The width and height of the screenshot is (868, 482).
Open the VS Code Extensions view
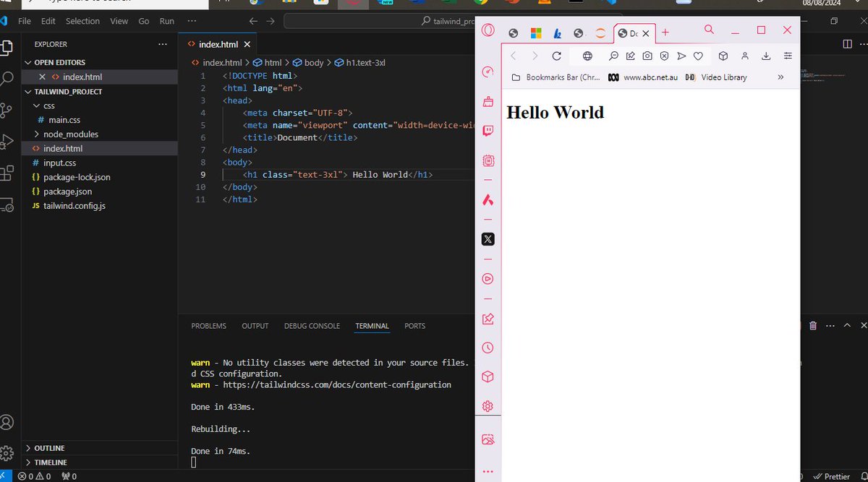tap(7, 173)
